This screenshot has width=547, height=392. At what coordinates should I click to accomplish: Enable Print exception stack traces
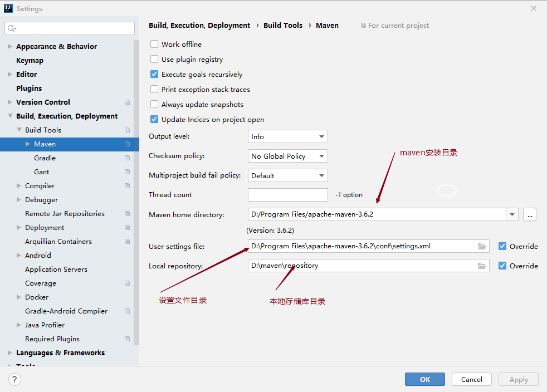pos(154,89)
